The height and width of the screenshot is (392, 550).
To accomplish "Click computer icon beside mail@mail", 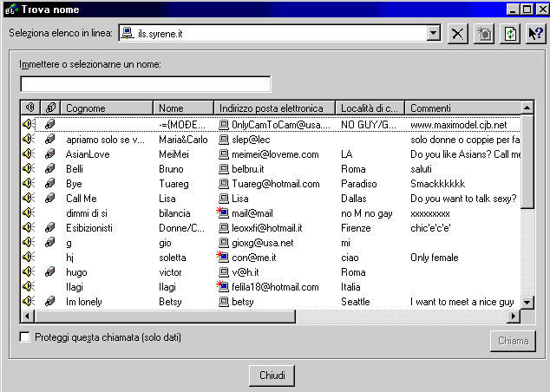I will (x=223, y=212).
